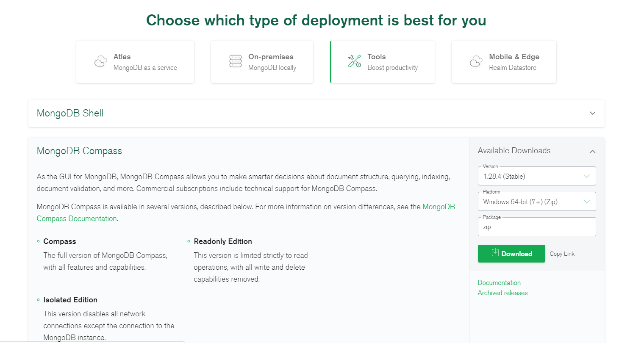Viewport: 644px width, 343px height.
Task: Open the Version dropdown showing 1.28.4 (Stable)
Action: 537,176
